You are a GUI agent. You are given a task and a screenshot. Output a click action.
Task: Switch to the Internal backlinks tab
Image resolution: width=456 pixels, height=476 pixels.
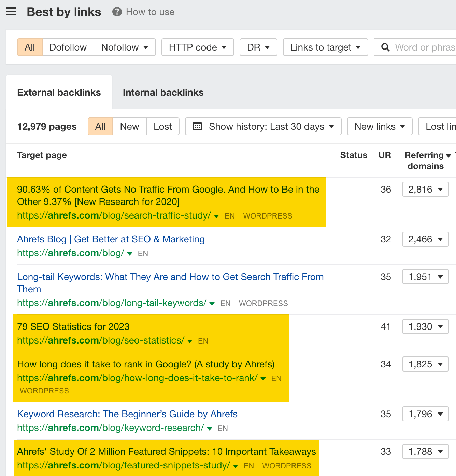[163, 92]
